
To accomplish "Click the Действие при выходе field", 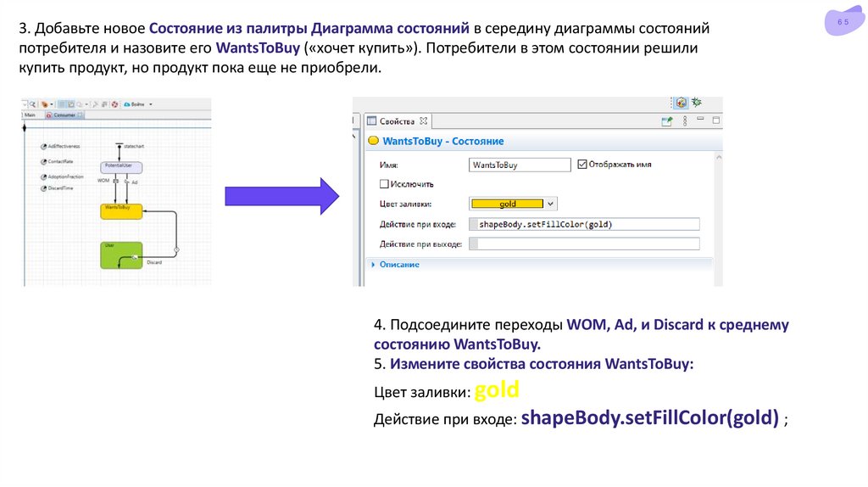I will [584, 243].
